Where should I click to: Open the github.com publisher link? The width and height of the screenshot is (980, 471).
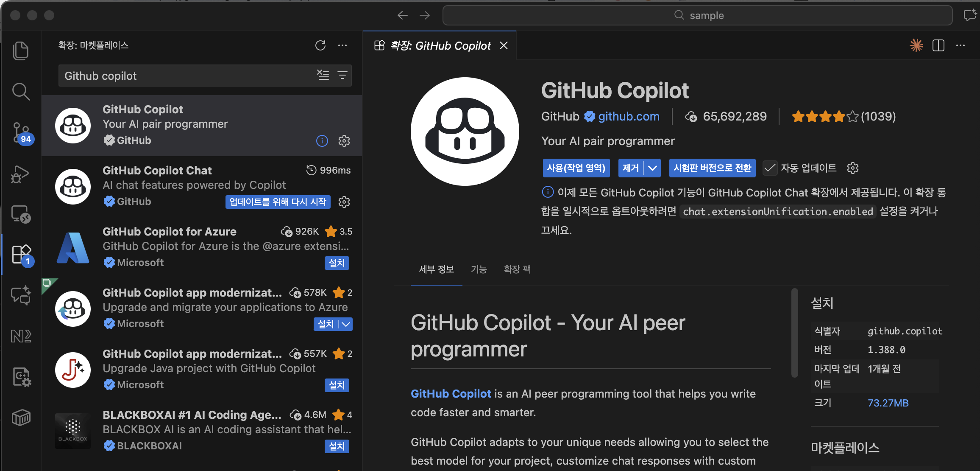click(629, 116)
